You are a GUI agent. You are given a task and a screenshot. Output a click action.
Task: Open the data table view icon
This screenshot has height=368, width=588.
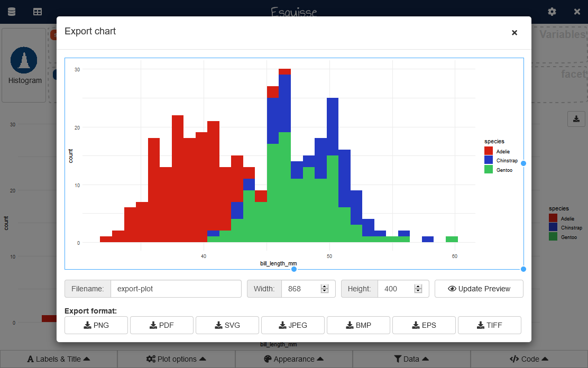[x=38, y=12]
